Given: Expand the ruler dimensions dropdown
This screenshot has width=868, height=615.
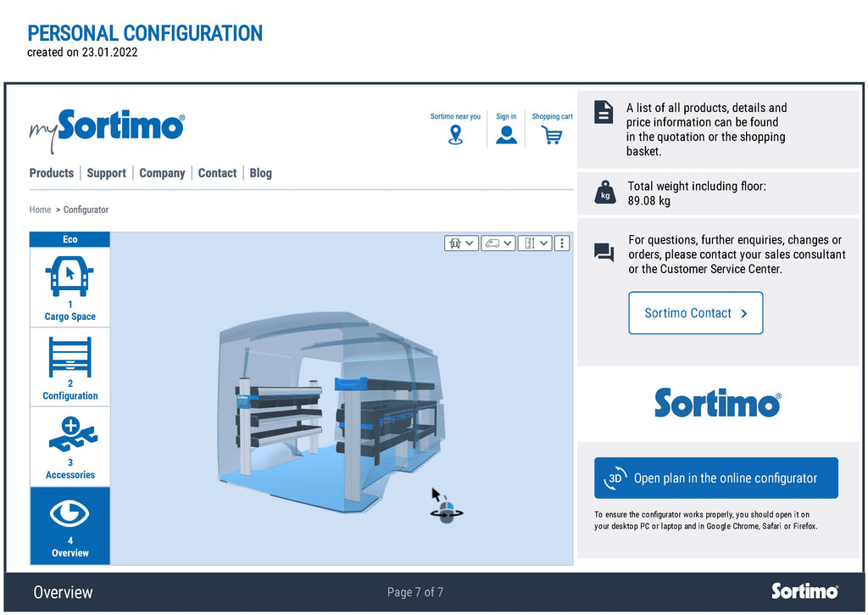Looking at the screenshot, I should (x=536, y=243).
